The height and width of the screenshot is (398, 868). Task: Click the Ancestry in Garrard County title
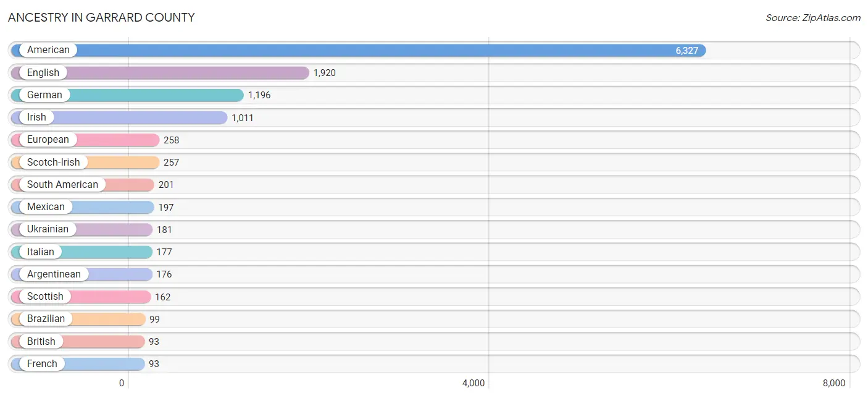point(101,17)
